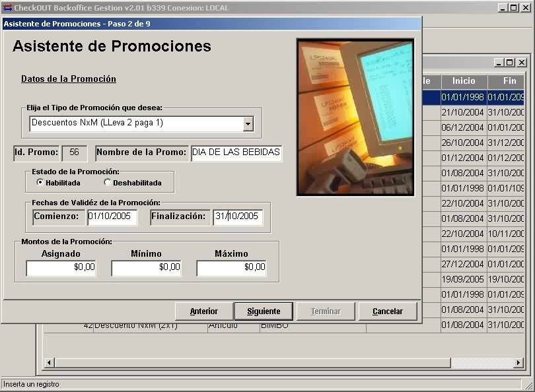Click the greyed-out Terminar button
The height and width of the screenshot is (392, 535).
pyautogui.click(x=326, y=311)
